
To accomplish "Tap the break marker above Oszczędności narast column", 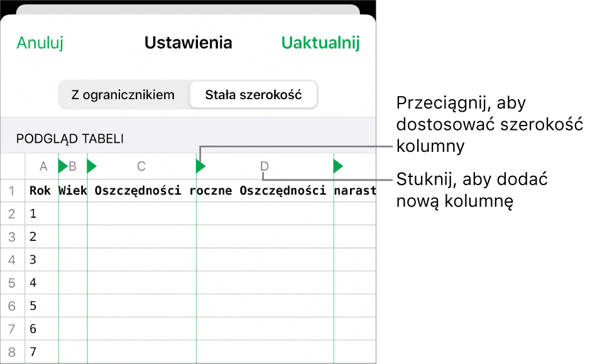I will (338, 166).
